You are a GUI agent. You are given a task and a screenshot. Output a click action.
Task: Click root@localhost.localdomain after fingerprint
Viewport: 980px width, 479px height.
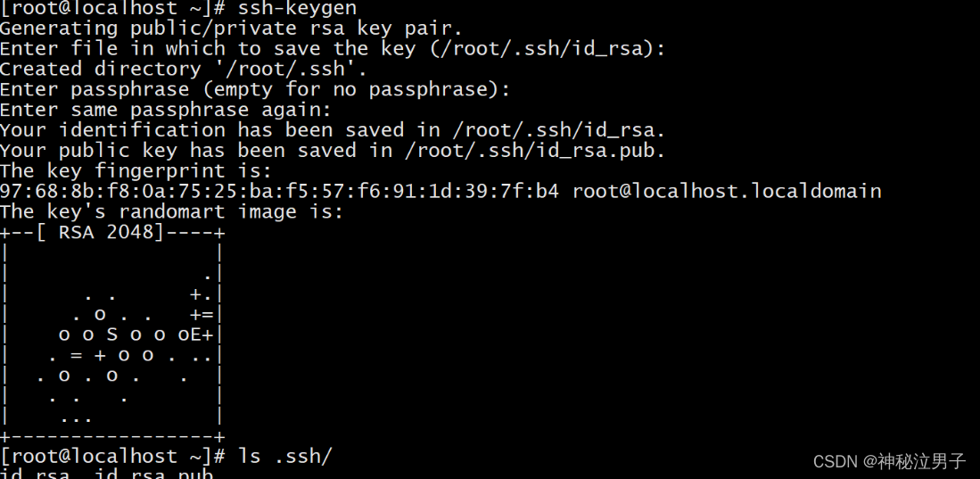pos(727,191)
